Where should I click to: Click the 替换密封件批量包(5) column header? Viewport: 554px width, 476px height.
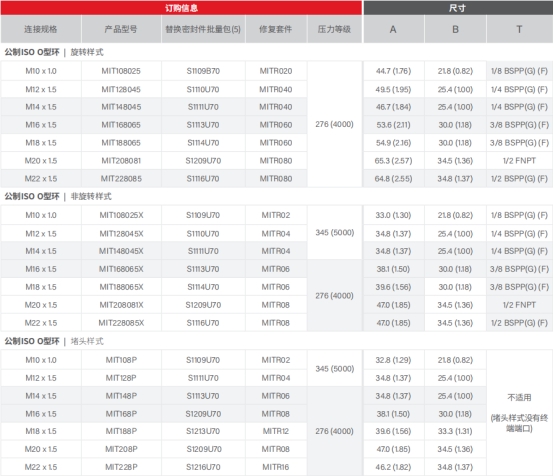coord(203,29)
